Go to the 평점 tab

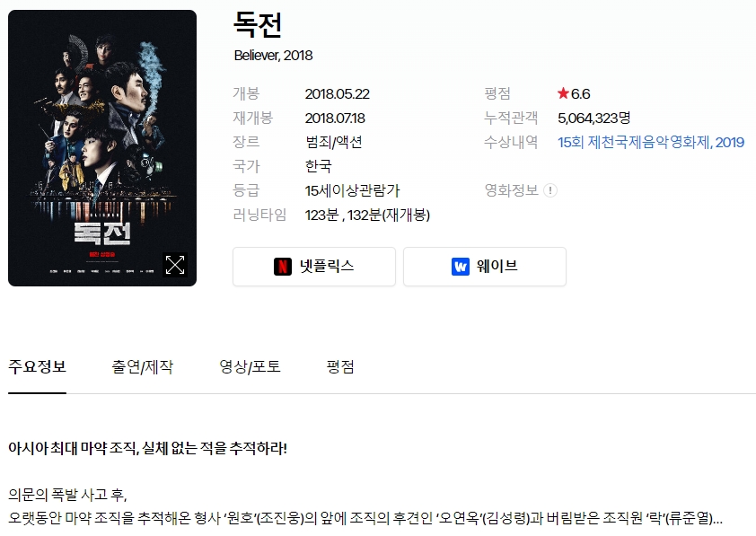[340, 367]
